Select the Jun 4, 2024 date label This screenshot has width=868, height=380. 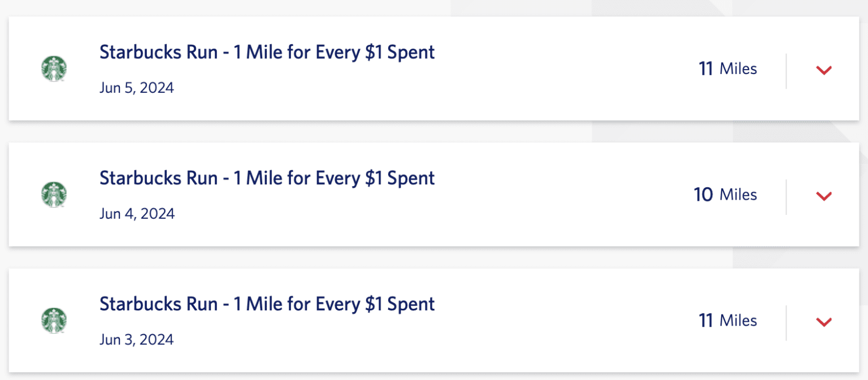click(137, 214)
